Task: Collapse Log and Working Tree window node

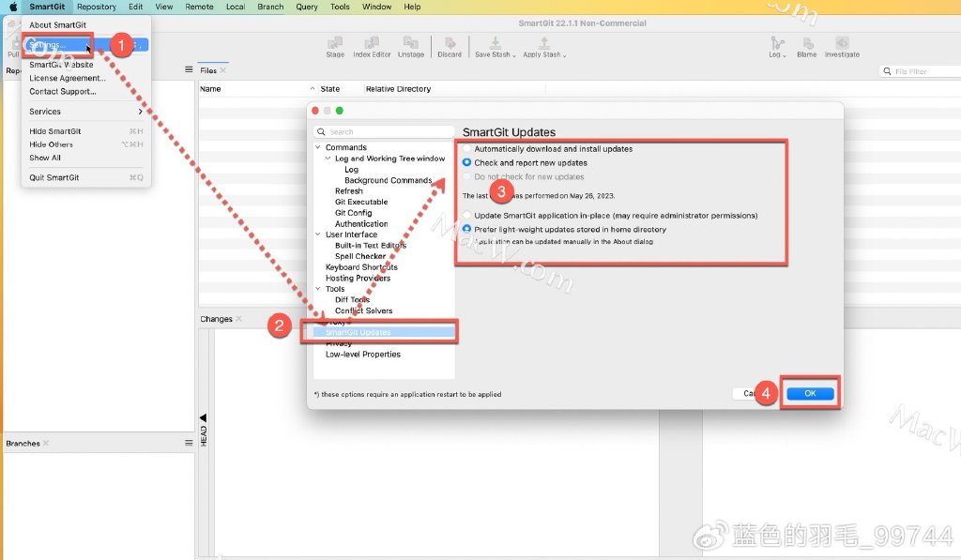Action: [x=328, y=159]
